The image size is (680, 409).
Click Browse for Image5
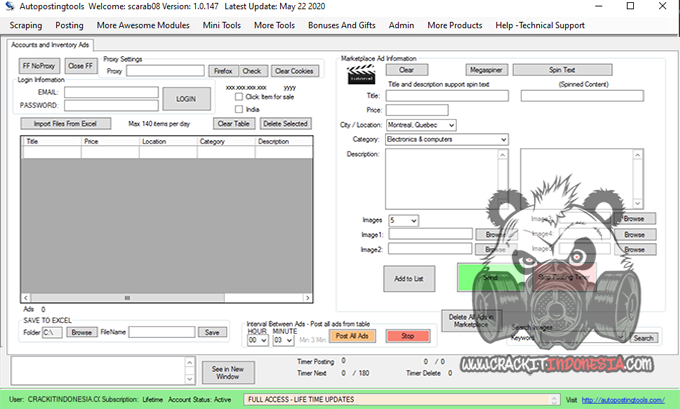(x=634, y=249)
